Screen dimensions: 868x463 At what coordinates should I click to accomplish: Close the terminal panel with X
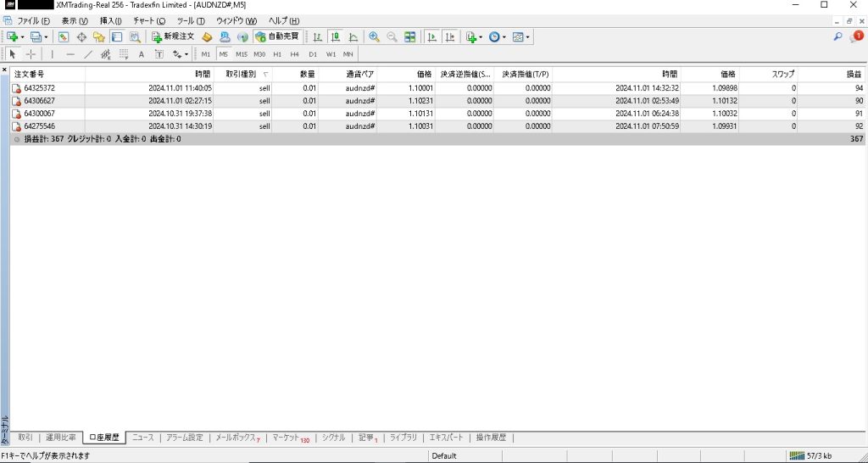[4, 70]
